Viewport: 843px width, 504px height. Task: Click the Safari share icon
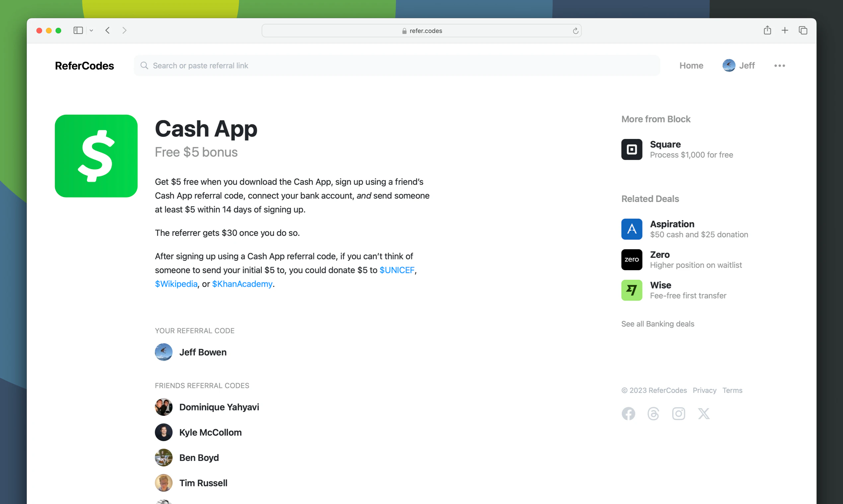coord(767,31)
